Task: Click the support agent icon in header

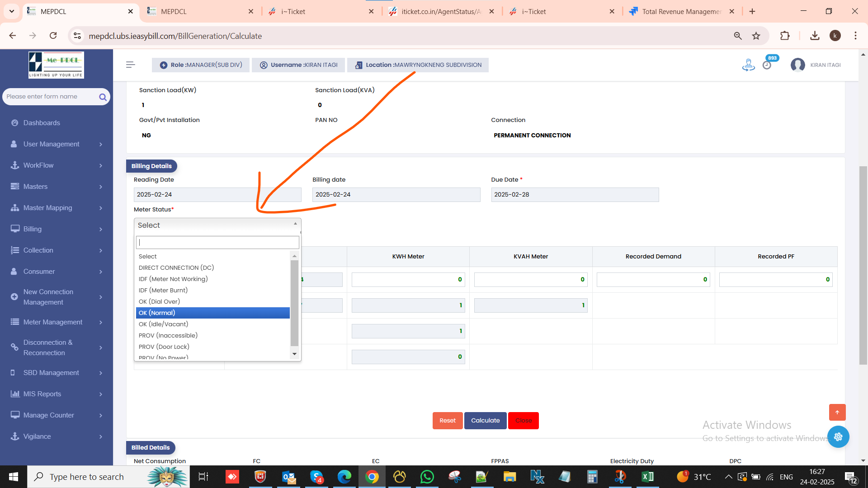Action: tap(748, 65)
